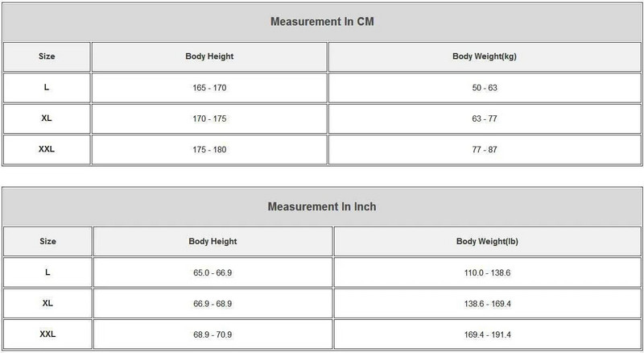Select the L size cell in the CM table
Viewport: 644px width, 353px height.
[x=47, y=87]
